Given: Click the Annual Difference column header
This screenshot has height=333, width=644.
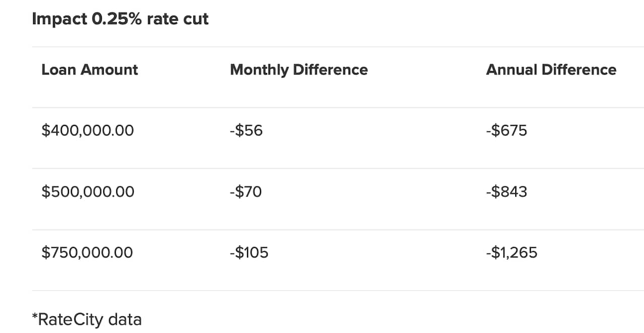Looking at the screenshot, I should [x=551, y=70].
